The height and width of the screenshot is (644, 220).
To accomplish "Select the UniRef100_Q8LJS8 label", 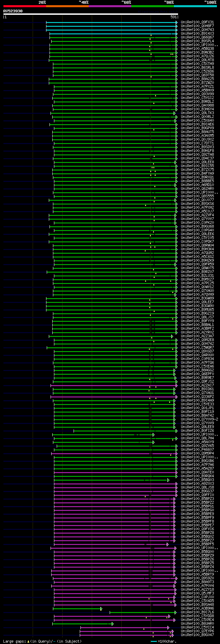I will 197,487.
